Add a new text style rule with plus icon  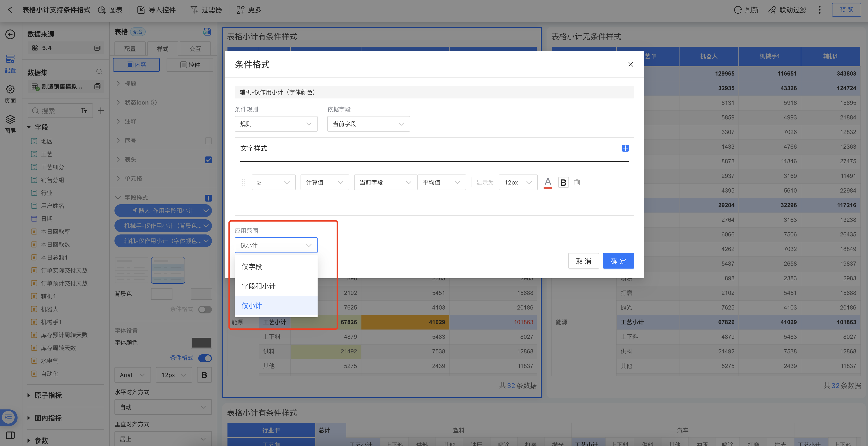tap(625, 148)
